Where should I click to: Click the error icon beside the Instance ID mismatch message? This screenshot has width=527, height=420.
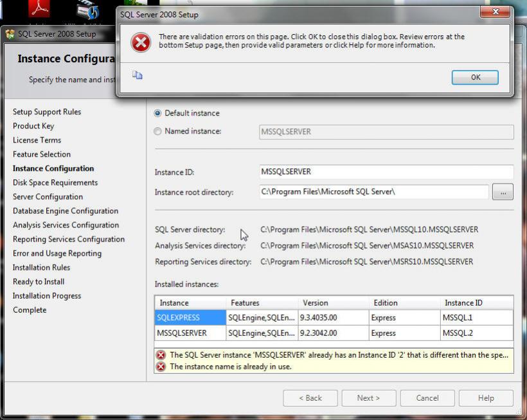click(161, 355)
